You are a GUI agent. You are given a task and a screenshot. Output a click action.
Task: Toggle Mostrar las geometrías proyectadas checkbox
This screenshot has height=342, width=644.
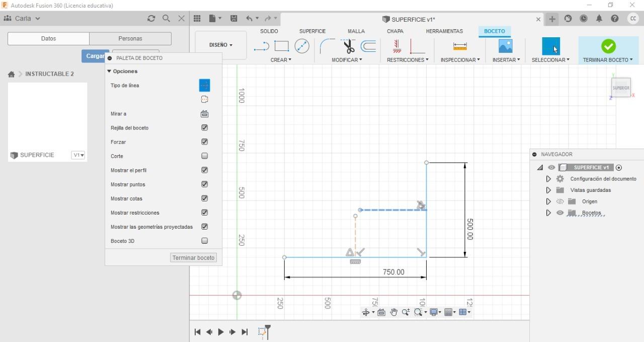(x=205, y=227)
